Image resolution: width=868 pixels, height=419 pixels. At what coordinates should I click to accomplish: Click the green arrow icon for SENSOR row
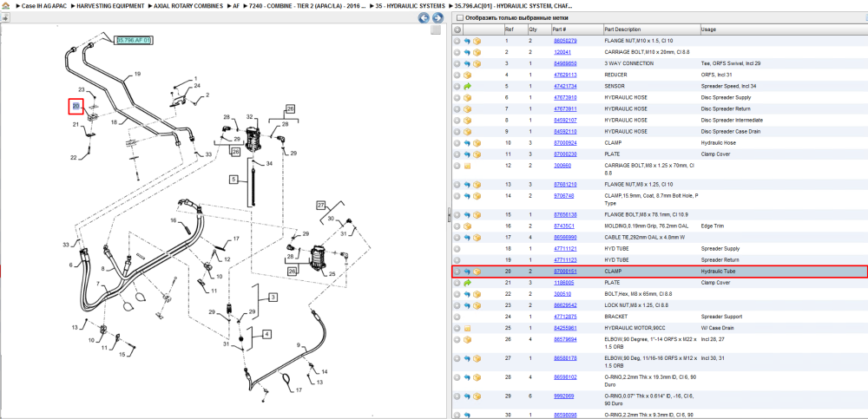pos(467,87)
